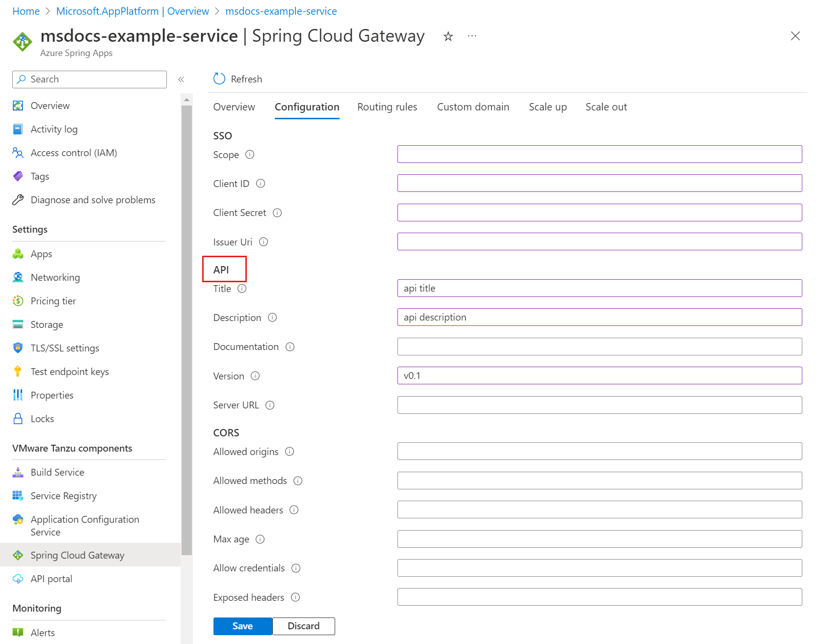The width and height of the screenshot is (819, 644).
Task: Save the gateway configuration
Action: 242,626
